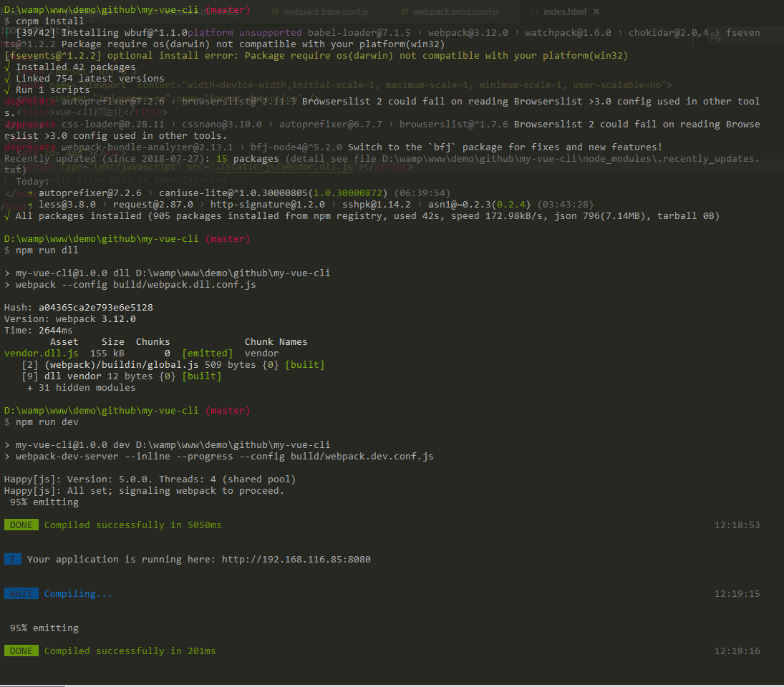The image size is (784, 687).
Task: Click the purple 'platform unsupported' text
Action: (244, 32)
